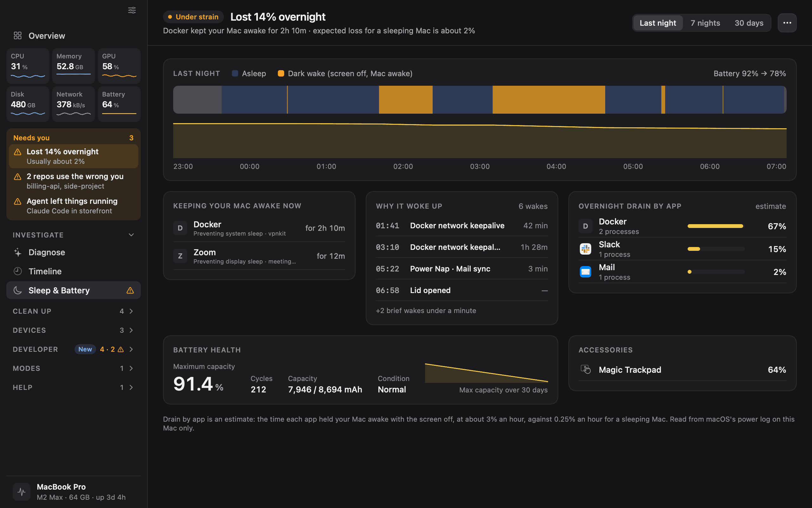This screenshot has width=812, height=508.
Task: Switch to the 7 nights tab
Action: click(705, 23)
